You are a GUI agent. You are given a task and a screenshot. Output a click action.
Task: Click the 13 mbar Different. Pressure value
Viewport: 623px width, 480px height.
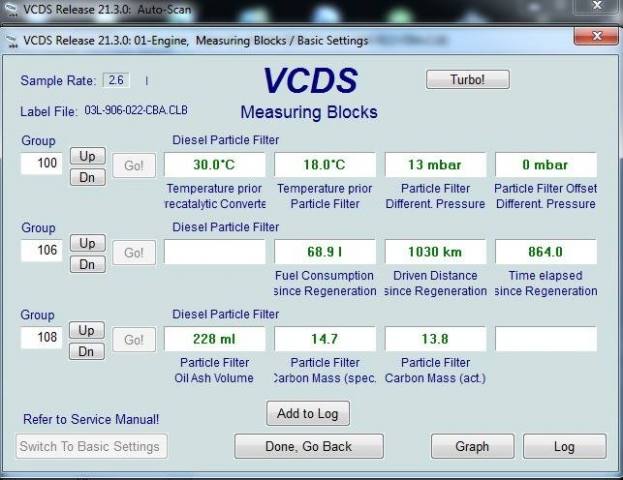(x=434, y=165)
